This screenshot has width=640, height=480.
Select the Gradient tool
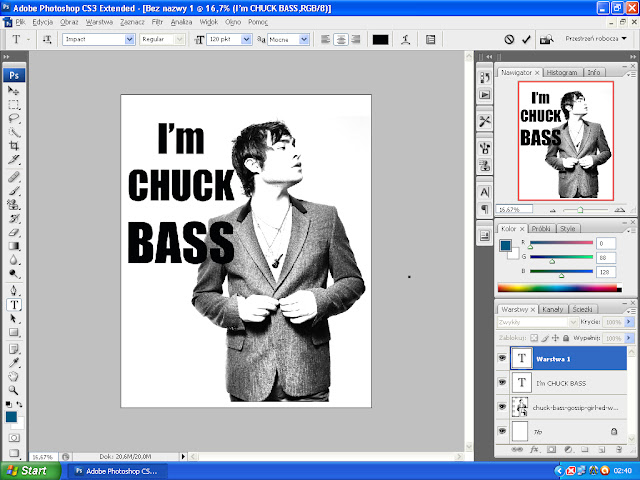[x=13, y=246]
